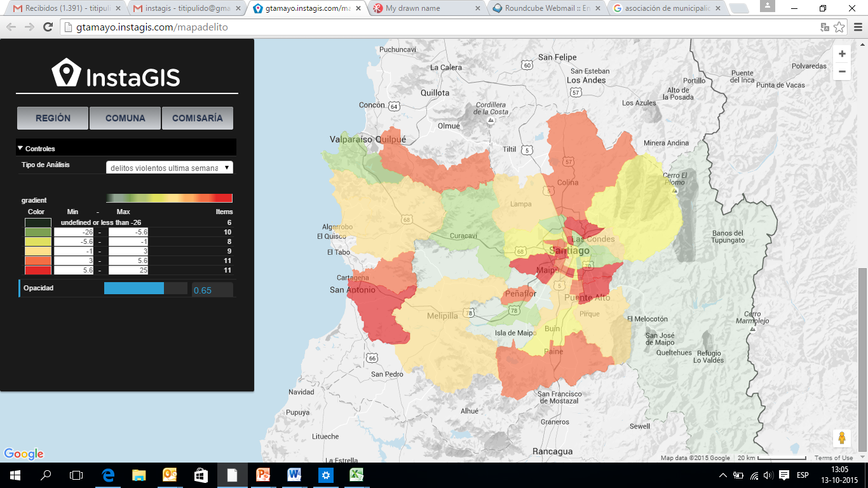Adjust the Opacidad slider
868x488 pixels.
[133, 288]
